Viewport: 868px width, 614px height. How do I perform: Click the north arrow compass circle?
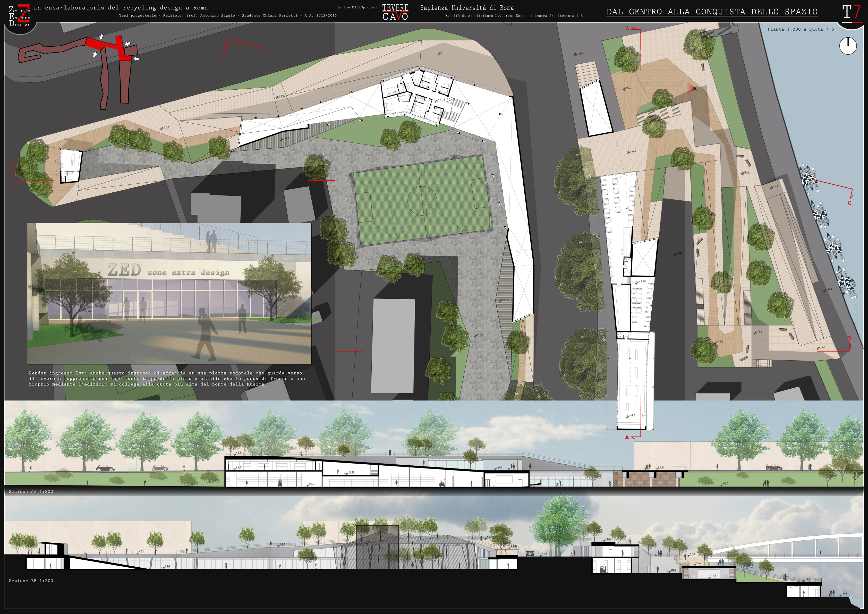point(848,46)
